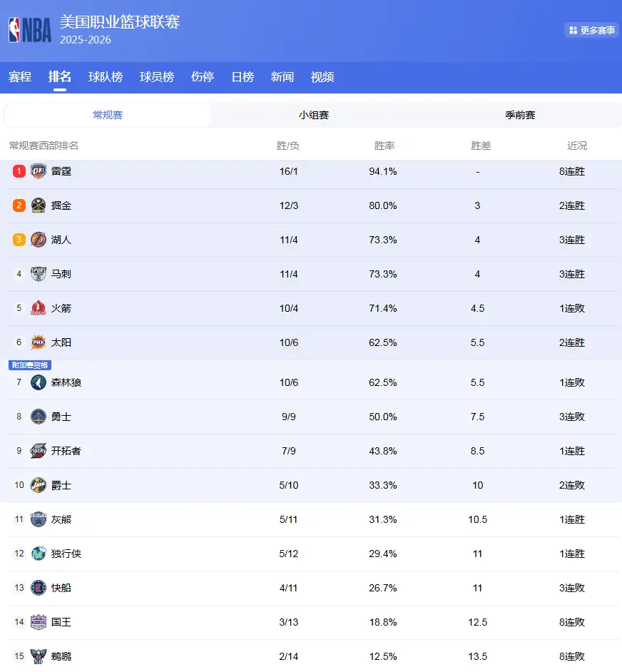Select the 小组赛 group stage option
Image resolution: width=622 pixels, height=672 pixels.
tap(314, 115)
